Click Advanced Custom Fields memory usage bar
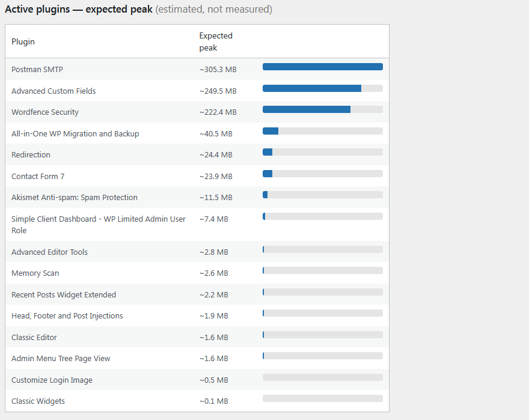 [x=323, y=88]
